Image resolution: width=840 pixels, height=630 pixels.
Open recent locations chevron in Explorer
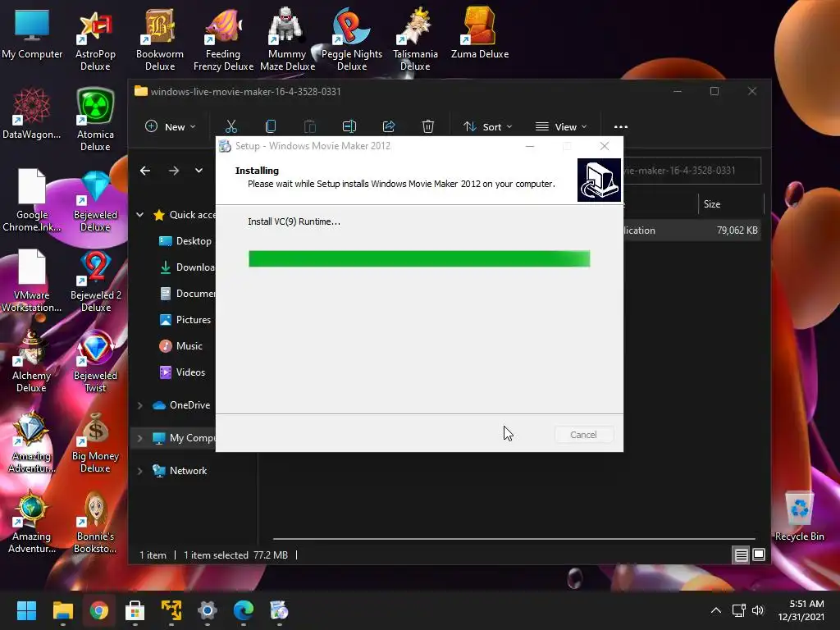(199, 171)
